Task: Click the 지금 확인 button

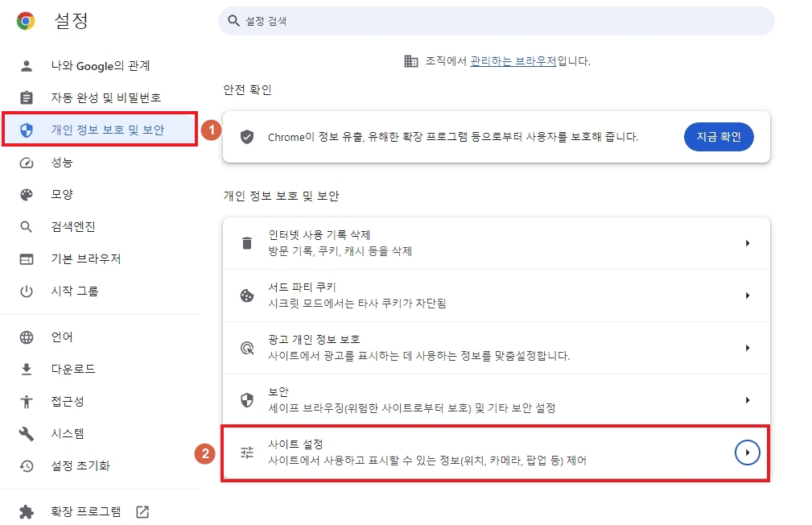Action: (719, 137)
